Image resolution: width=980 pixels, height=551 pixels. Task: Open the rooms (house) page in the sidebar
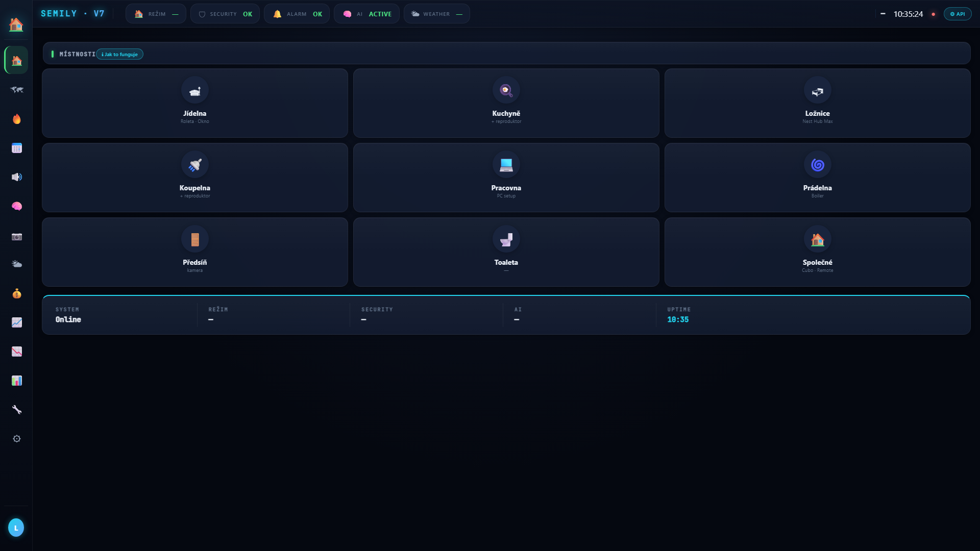pos(16,61)
